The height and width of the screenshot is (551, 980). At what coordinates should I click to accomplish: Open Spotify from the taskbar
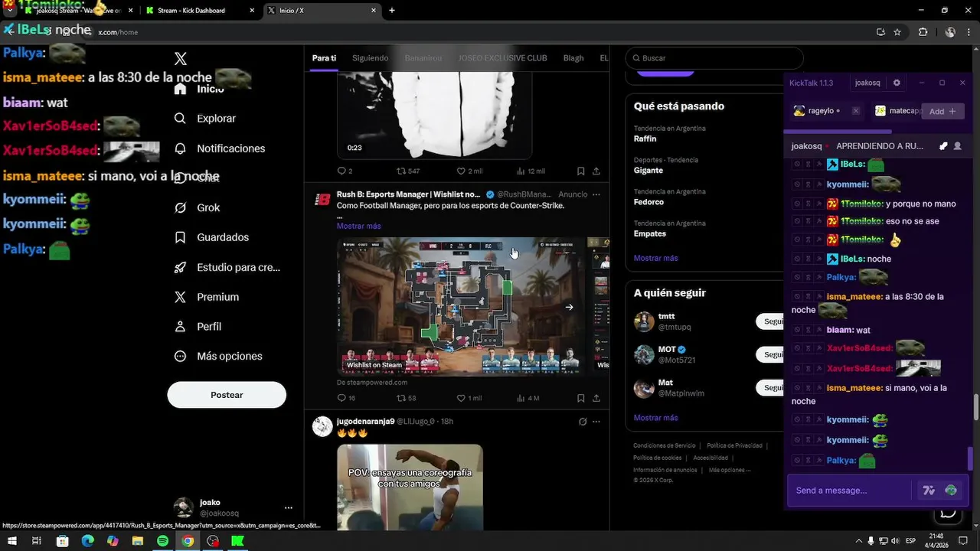pos(162,541)
